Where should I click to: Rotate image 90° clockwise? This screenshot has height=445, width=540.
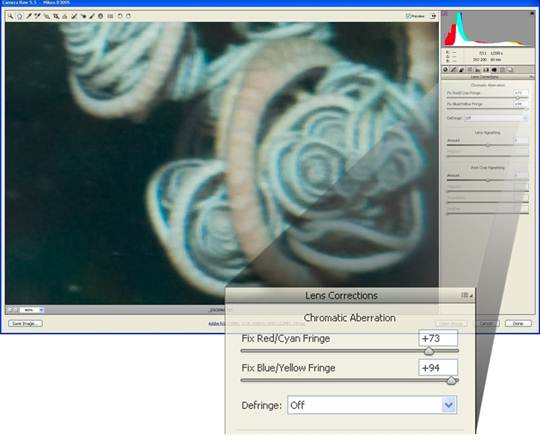[x=128, y=16]
